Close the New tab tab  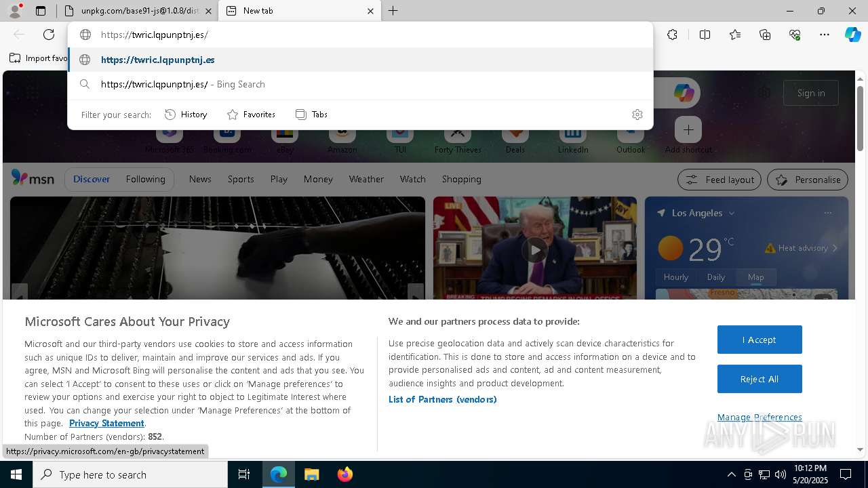coord(370,11)
